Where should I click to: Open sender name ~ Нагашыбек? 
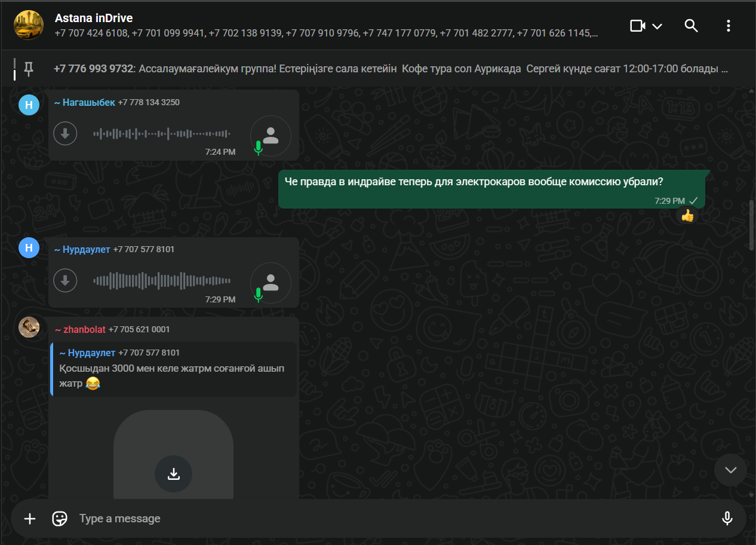pos(85,102)
